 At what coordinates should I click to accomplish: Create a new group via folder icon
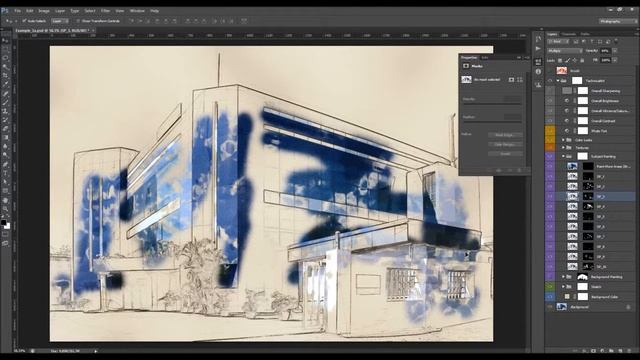click(611, 351)
